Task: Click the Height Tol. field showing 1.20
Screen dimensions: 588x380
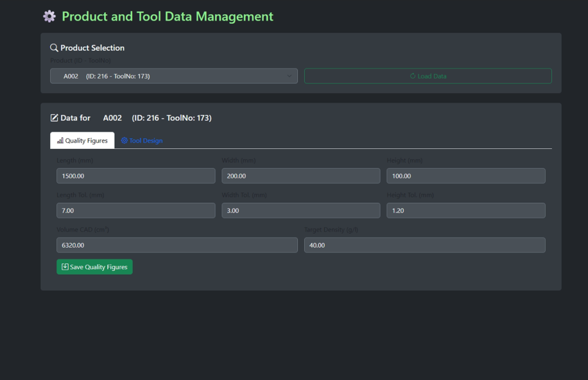Action: click(465, 211)
